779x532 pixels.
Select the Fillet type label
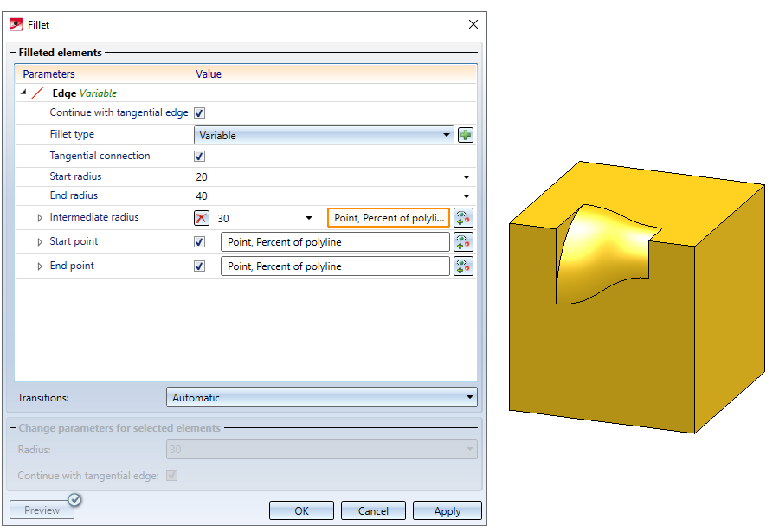click(x=72, y=134)
